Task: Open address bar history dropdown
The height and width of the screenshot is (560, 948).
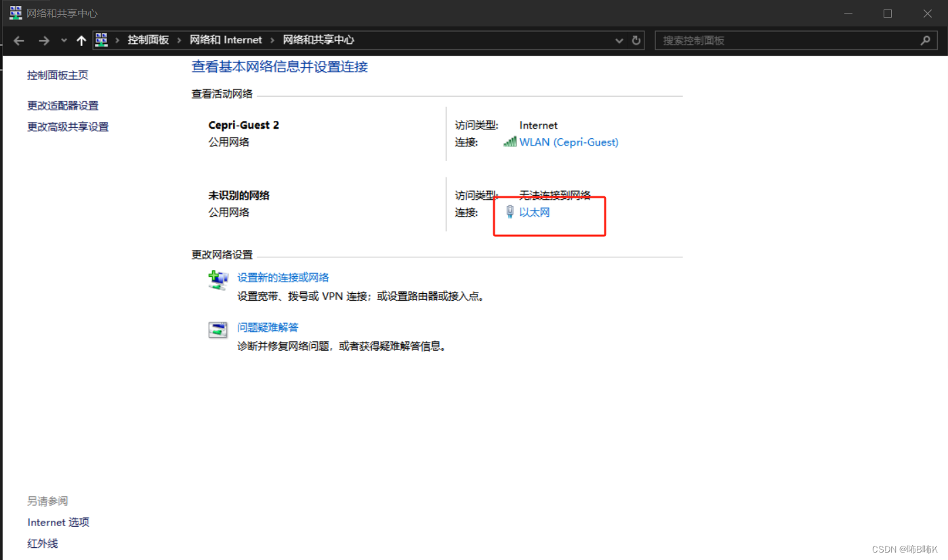Action: pos(619,41)
